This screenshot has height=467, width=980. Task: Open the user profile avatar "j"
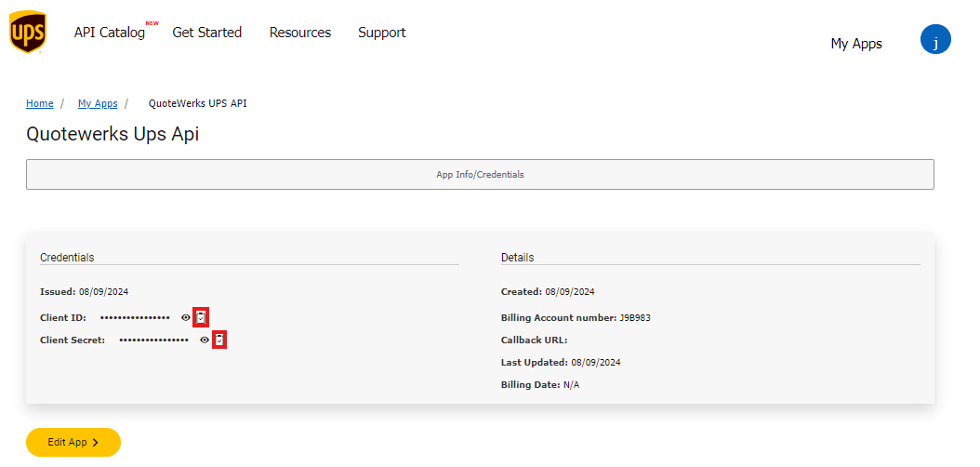click(x=935, y=39)
